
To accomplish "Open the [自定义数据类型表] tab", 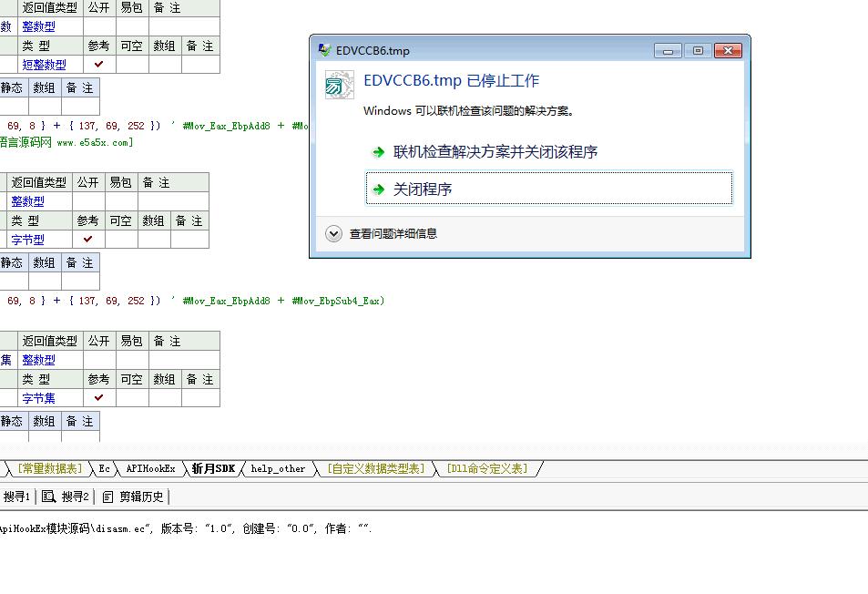I will point(376,469).
